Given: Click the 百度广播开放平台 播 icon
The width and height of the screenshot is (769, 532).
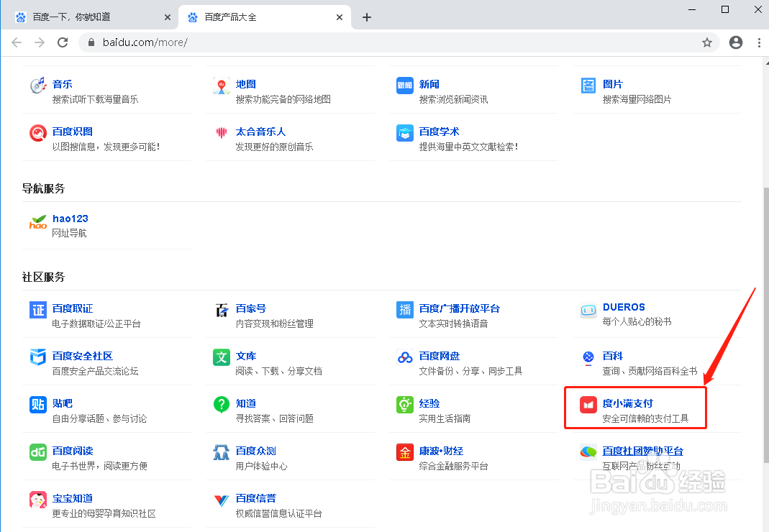Looking at the screenshot, I should (404, 310).
